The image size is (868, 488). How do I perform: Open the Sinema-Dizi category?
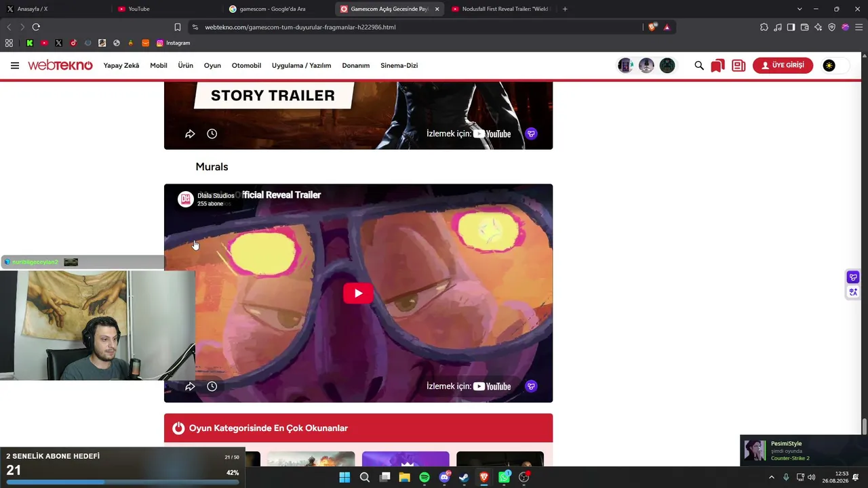(x=399, y=66)
